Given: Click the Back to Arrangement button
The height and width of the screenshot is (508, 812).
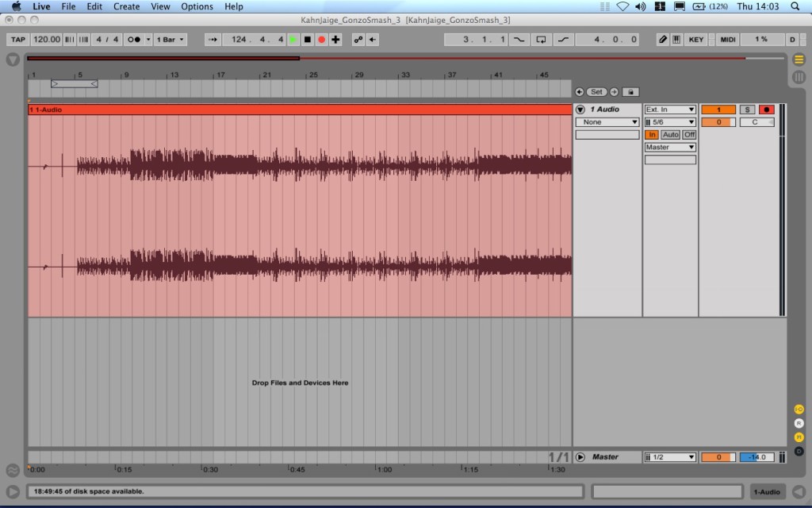Looking at the screenshot, I should (373, 40).
